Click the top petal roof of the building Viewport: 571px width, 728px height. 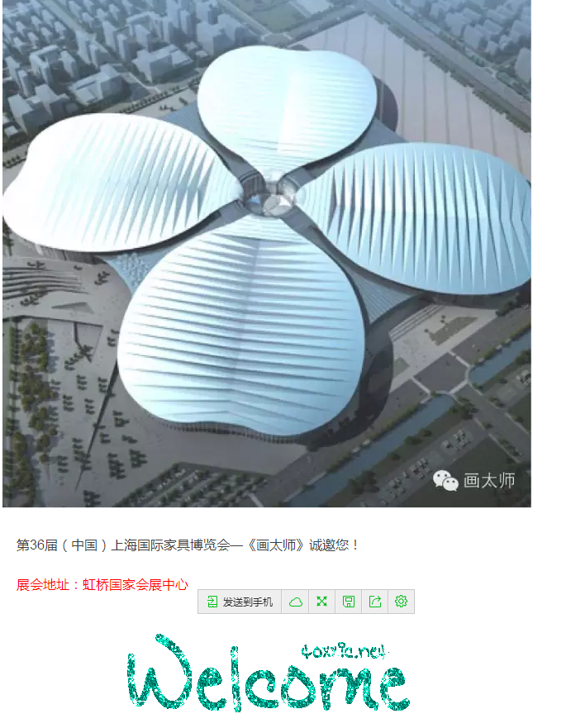(x=286, y=107)
